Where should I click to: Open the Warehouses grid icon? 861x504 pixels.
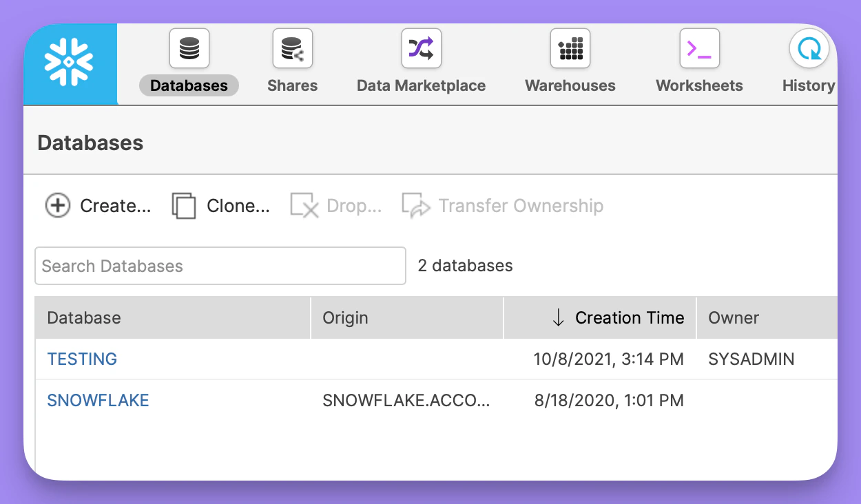coord(570,48)
